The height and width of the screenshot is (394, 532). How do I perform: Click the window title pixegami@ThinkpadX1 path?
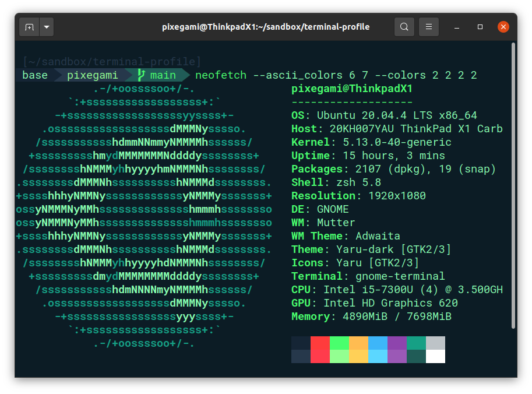click(266, 27)
